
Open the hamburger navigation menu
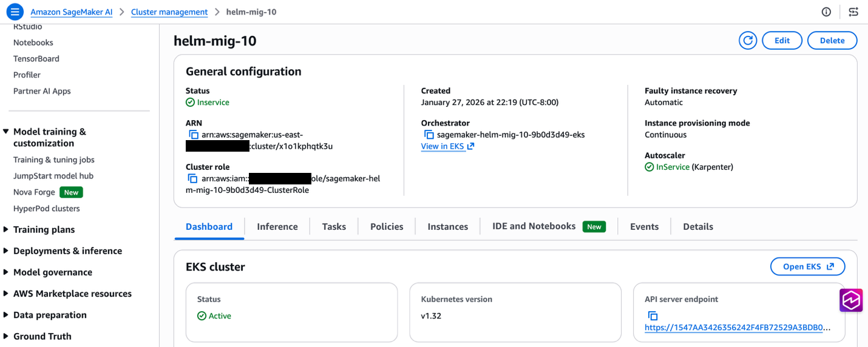click(x=15, y=12)
